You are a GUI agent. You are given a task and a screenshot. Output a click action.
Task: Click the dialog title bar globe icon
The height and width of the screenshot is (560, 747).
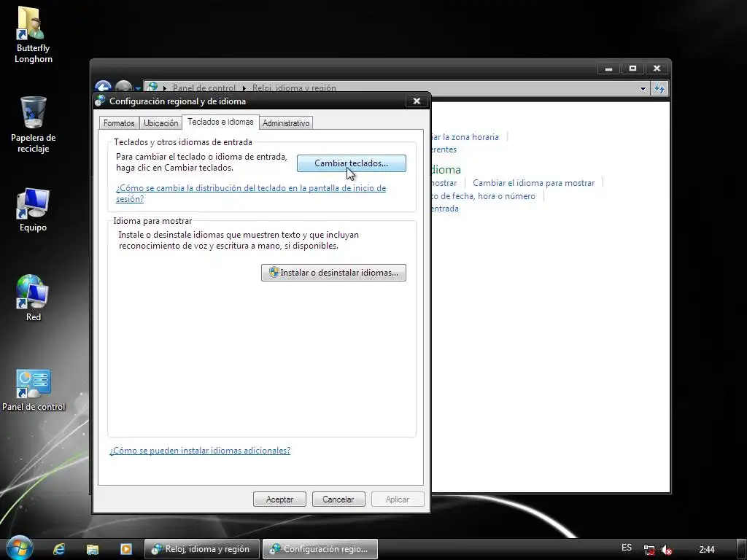pyautogui.click(x=100, y=101)
